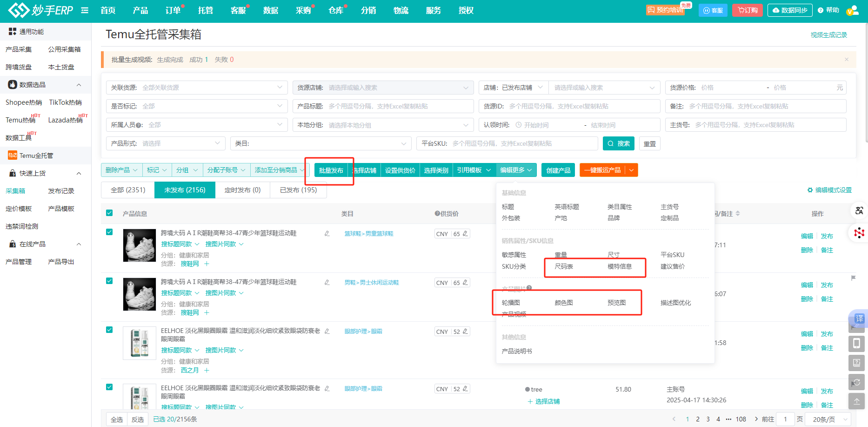Image resolution: width=868 pixels, height=427 pixels.
Task: Go to page 2 in pagination
Action: (x=698, y=419)
